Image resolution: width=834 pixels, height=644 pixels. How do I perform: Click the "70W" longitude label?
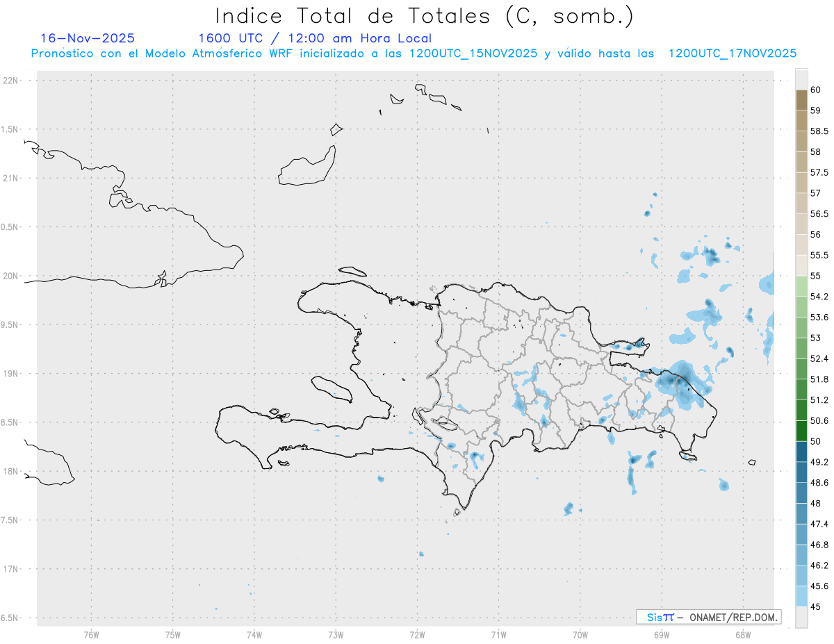pyautogui.click(x=580, y=635)
